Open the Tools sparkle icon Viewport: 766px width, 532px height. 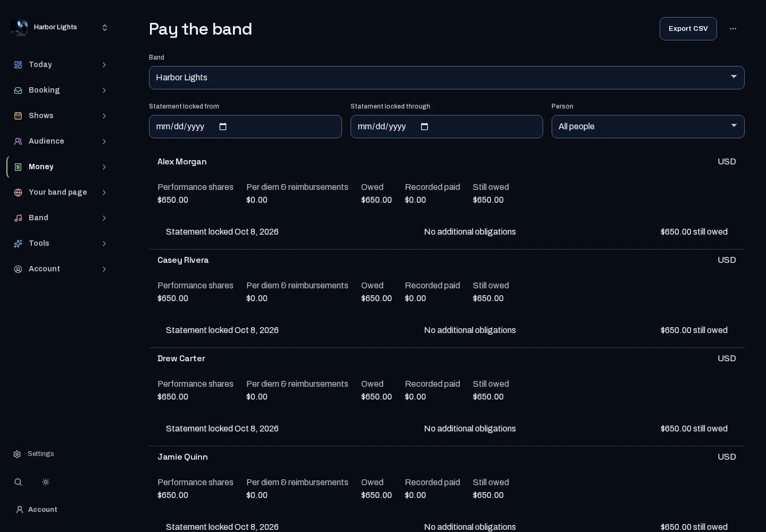(18, 244)
